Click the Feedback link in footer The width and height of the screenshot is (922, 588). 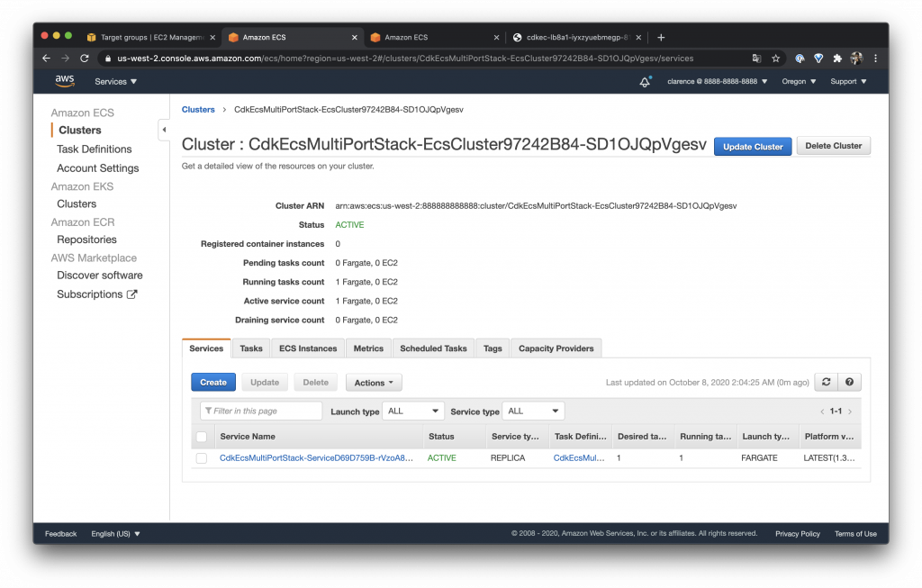pyautogui.click(x=60, y=534)
